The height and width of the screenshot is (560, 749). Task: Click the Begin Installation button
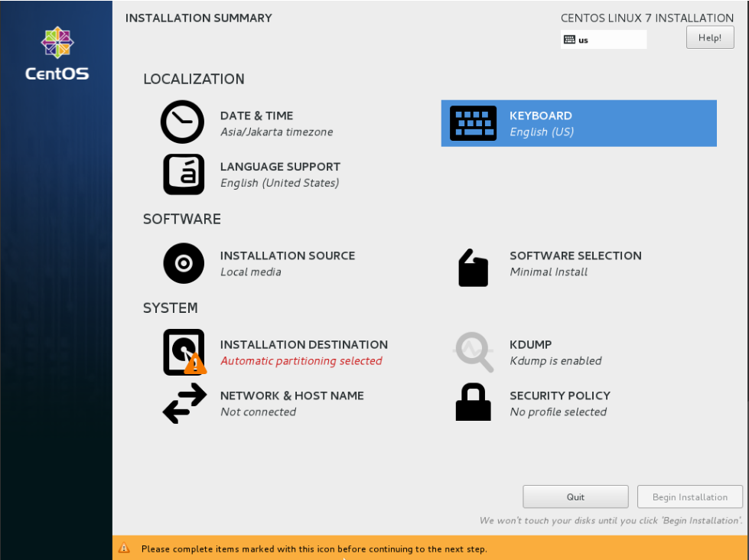coord(689,497)
